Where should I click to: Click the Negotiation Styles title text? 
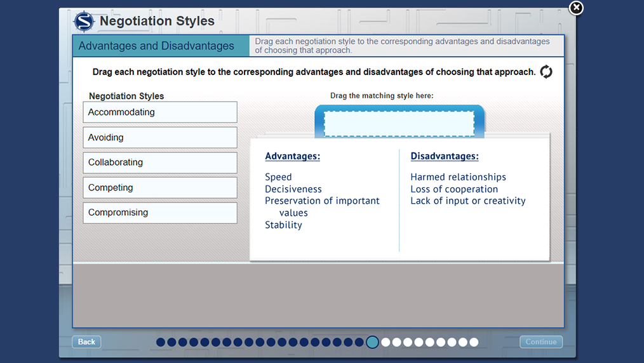157,22
